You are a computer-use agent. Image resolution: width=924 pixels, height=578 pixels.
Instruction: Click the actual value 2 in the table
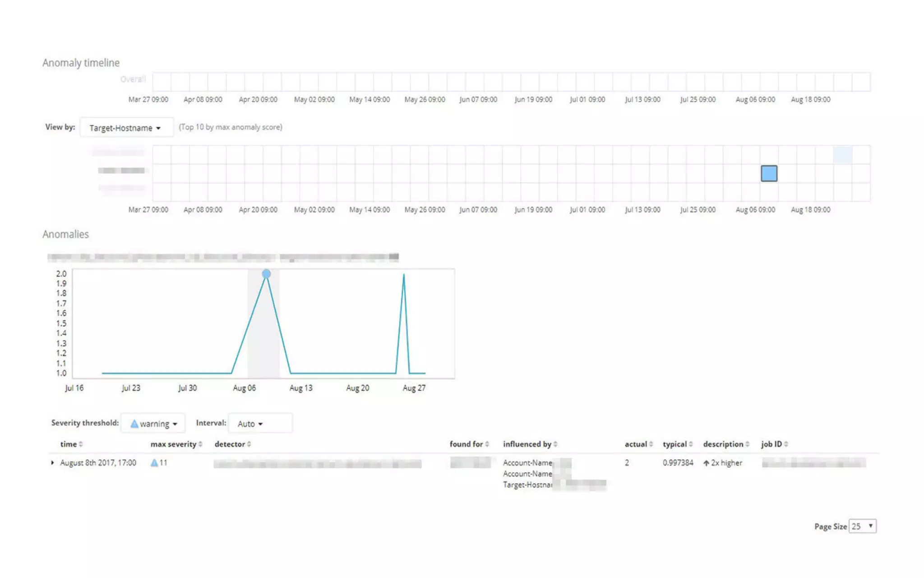627,463
